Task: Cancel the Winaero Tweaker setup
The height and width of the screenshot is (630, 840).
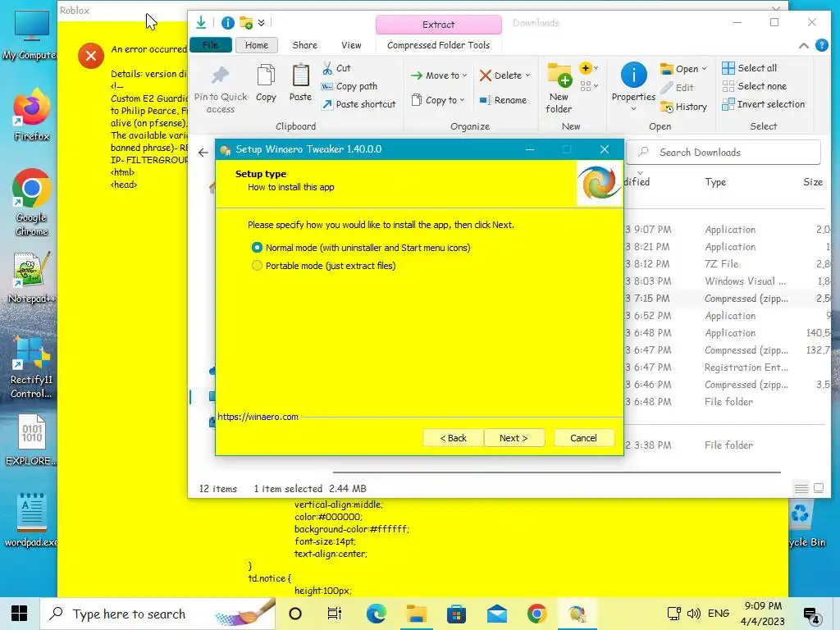Action: click(x=583, y=438)
